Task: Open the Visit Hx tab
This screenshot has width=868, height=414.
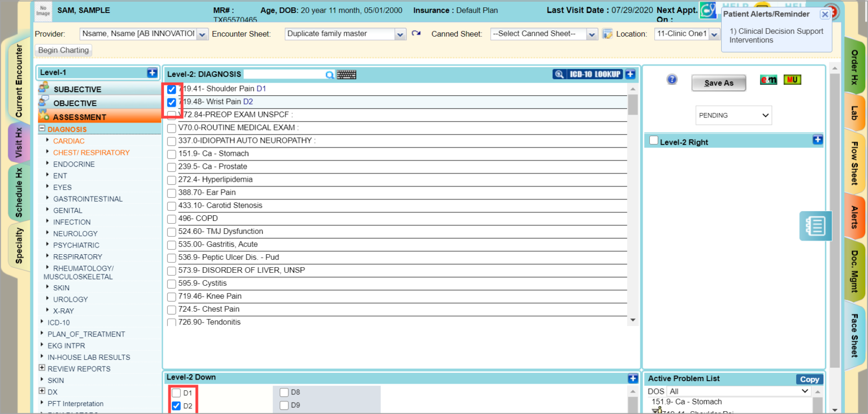Action: pos(19,143)
